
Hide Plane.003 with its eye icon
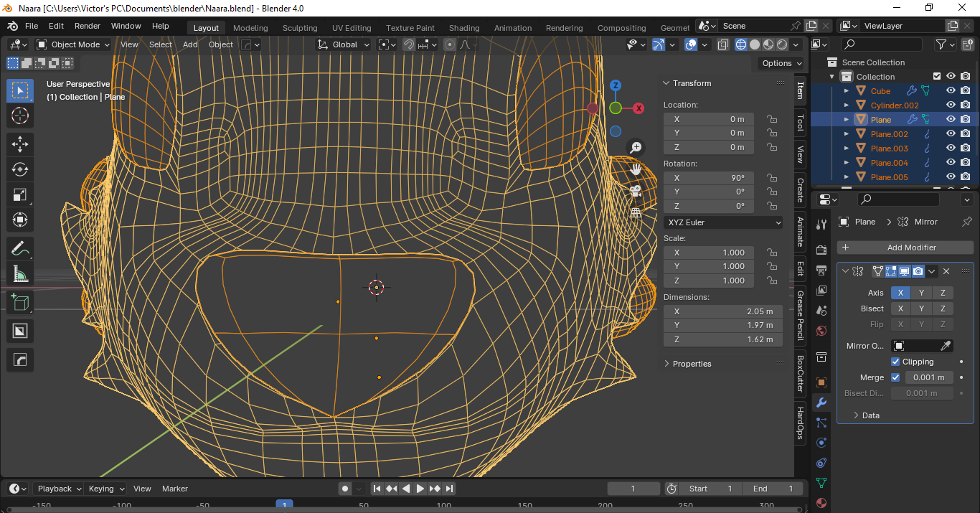coord(951,149)
